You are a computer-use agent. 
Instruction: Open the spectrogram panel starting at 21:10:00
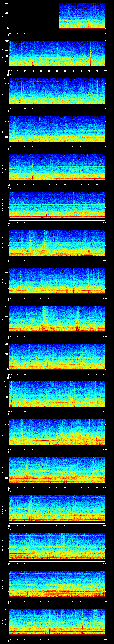click(x=57, y=243)
